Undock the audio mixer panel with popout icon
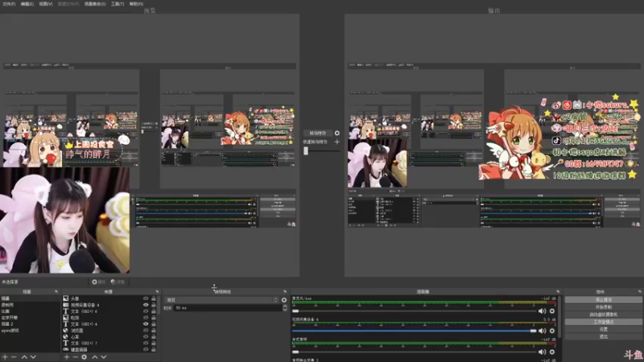644x362 pixels. tap(558, 291)
